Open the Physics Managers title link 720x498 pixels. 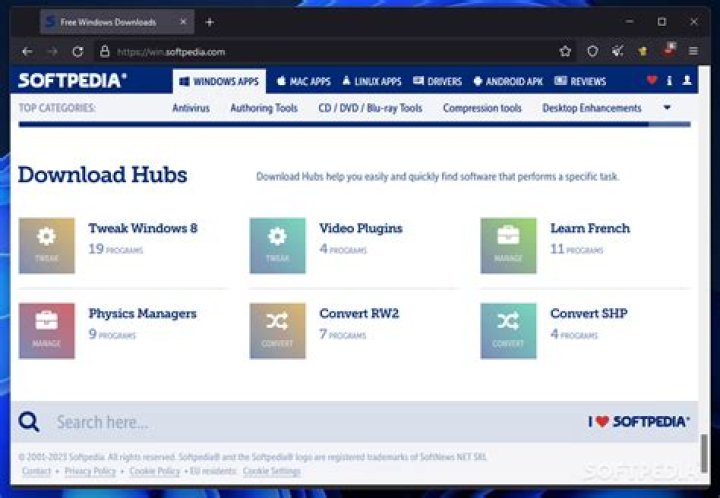click(x=142, y=313)
